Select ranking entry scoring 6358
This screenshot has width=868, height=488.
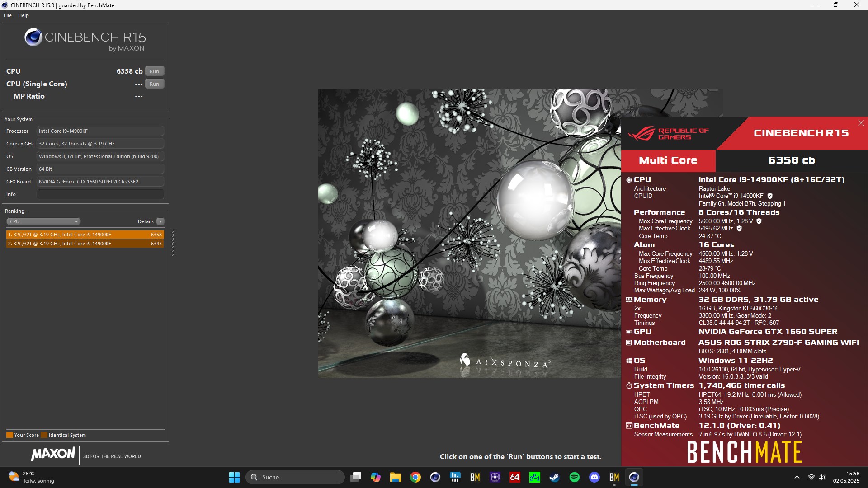click(x=85, y=235)
